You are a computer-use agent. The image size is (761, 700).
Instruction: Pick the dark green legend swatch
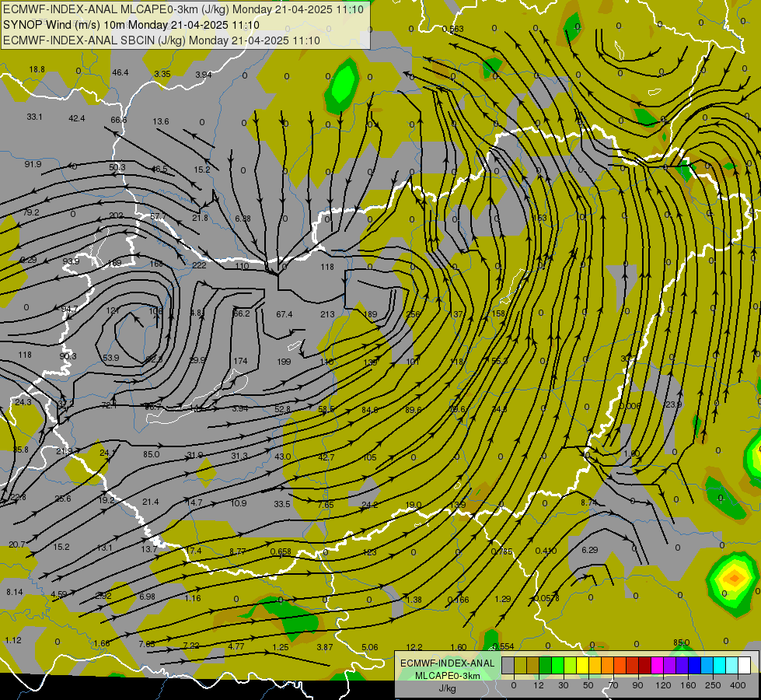[x=545, y=665]
